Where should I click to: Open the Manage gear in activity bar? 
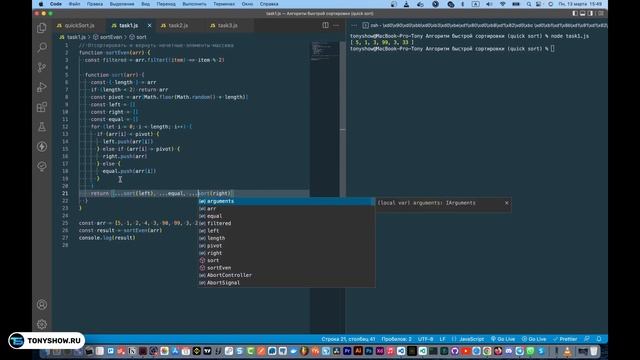tap(42, 324)
